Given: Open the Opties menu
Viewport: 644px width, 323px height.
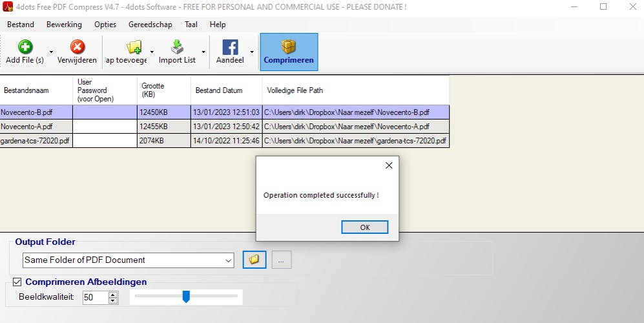Looking at the screenshot, I should 105,25.
